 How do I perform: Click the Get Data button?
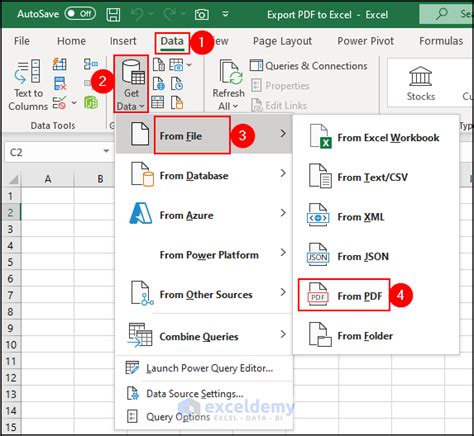tap(131, 84)
